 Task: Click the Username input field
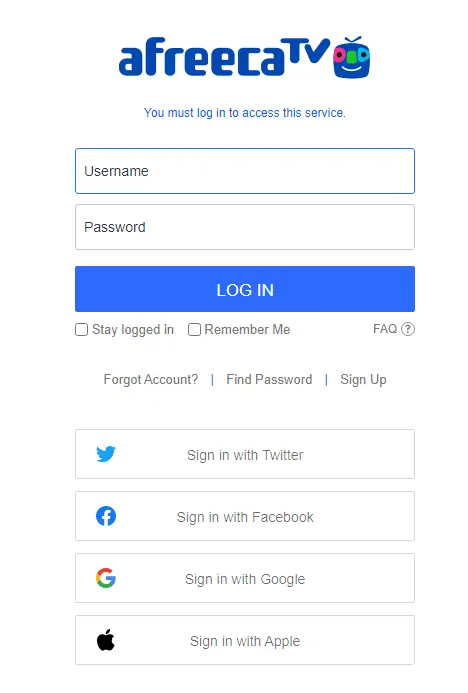(245, 171)
